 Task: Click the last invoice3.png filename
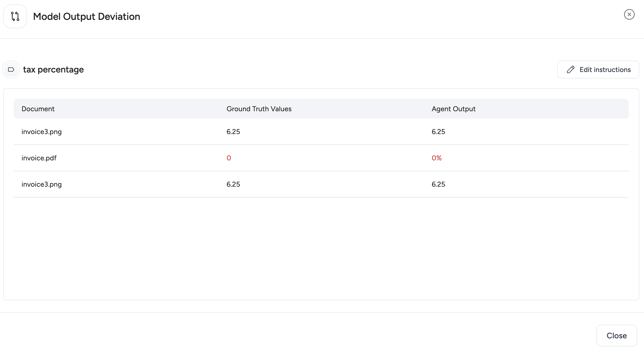tap(41, 184)
